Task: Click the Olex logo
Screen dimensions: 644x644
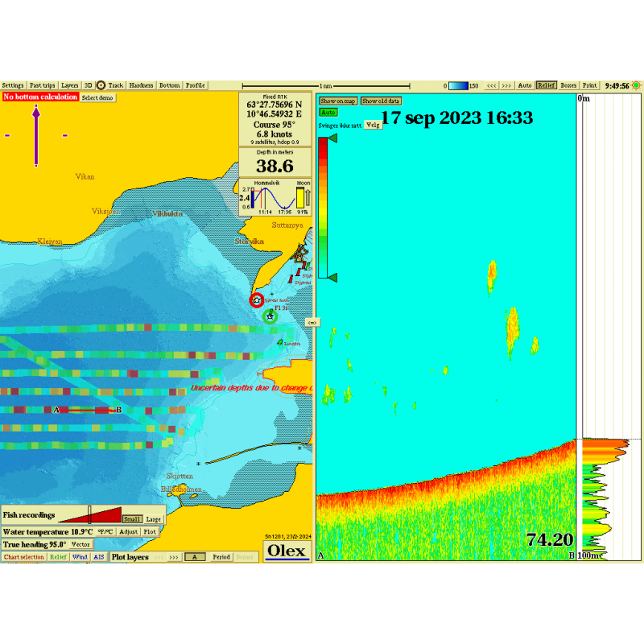Action: (287, 551)
